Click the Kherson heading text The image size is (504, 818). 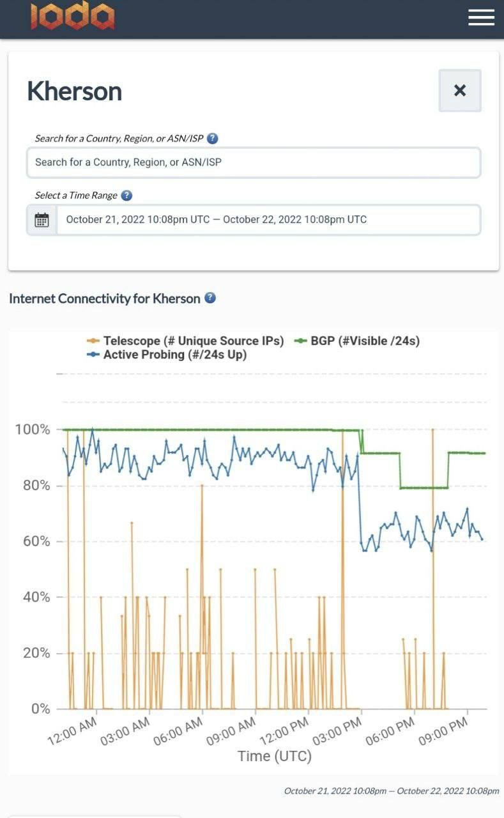tap(74, 91)
